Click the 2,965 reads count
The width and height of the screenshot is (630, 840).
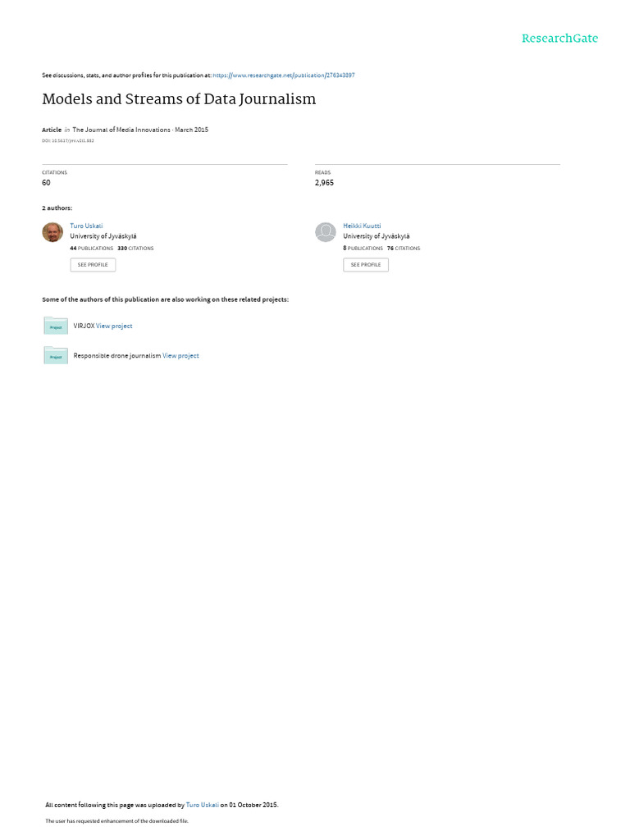tap(324, 183)
